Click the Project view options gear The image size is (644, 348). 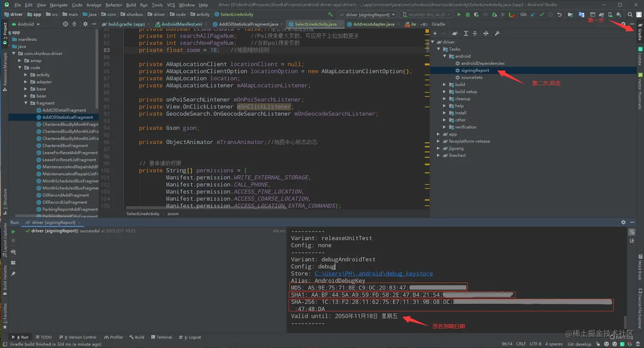click(x=85, y=24)
